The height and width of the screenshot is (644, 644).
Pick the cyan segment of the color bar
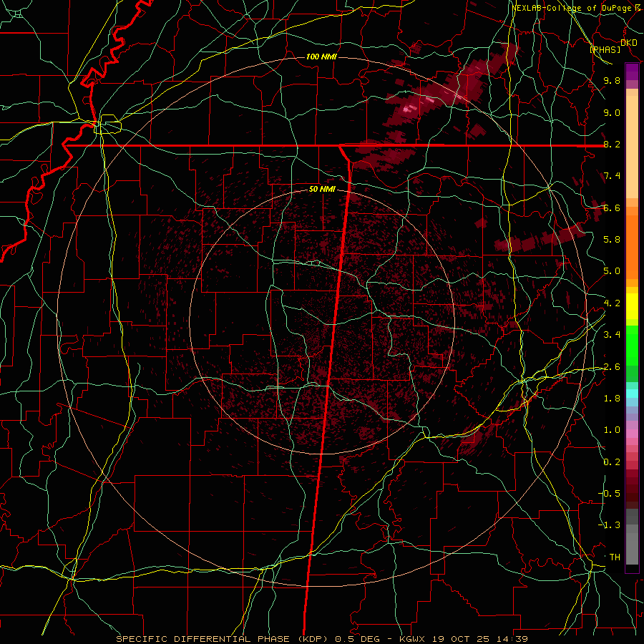(632, 393)
